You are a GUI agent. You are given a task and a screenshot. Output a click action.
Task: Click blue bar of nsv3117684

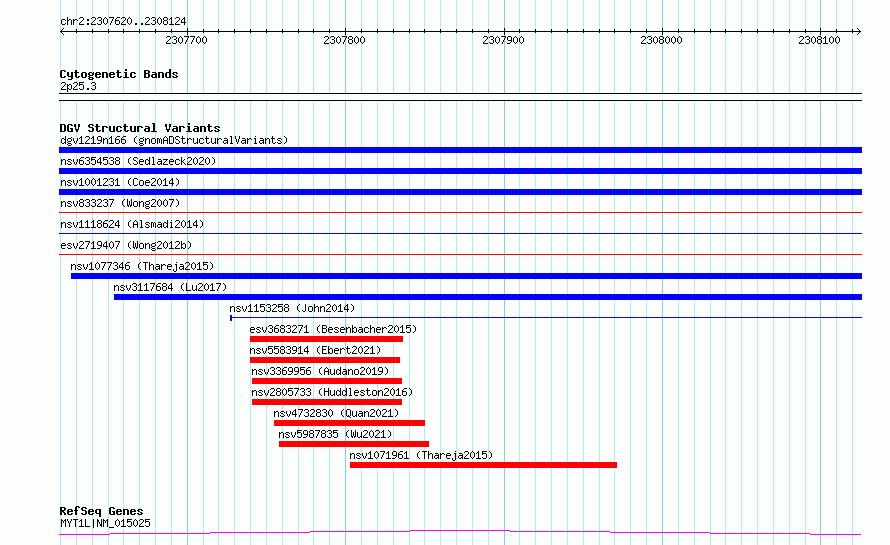[488, 297]
